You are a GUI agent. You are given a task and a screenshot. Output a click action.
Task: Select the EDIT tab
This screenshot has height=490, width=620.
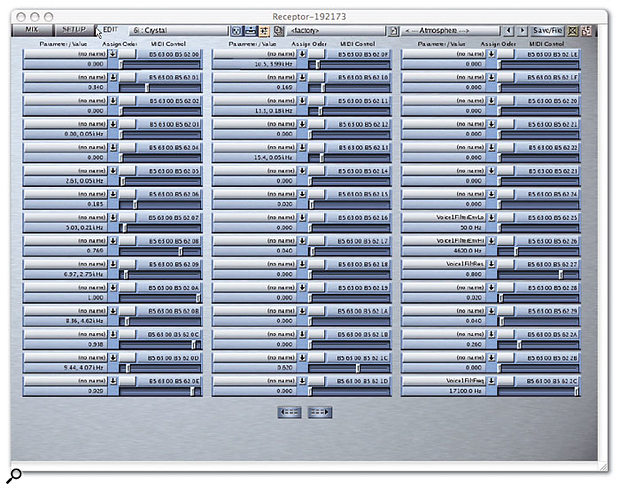coord(110,30)
